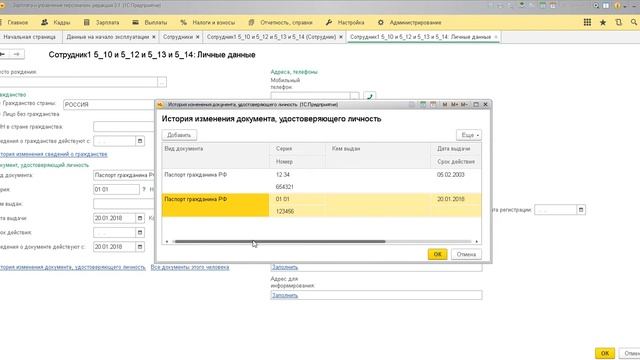Viewport: 640px width, 360px height.
Task: Click the Добавить button in the dialog
Action: 179,135
